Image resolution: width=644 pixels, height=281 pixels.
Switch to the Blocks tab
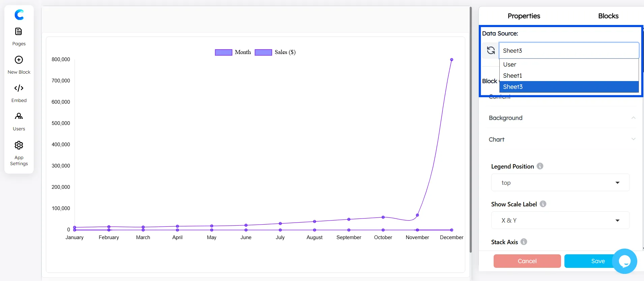[x=608, y=16]
